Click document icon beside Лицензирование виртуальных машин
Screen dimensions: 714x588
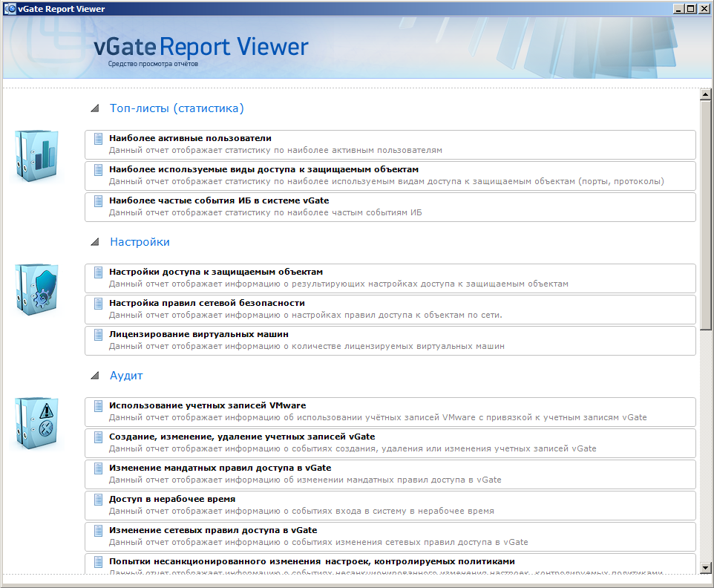click(x=98, y=335)
